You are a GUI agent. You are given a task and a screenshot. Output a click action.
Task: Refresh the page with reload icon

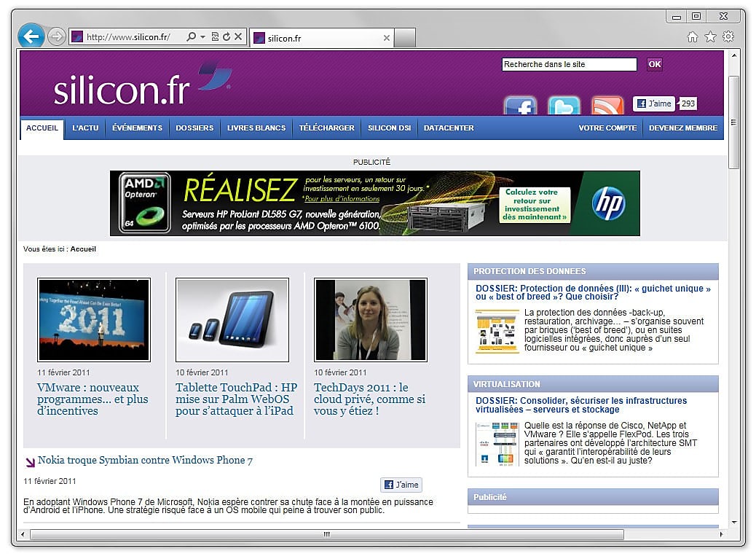(226, 36)
